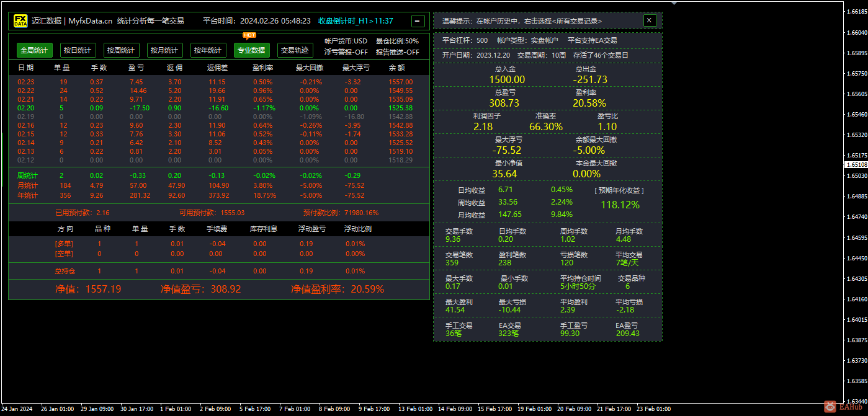This screenshot has width=868, height=416.
Task: Open the 交易轨迹 tab
Action: pos(295,50)
